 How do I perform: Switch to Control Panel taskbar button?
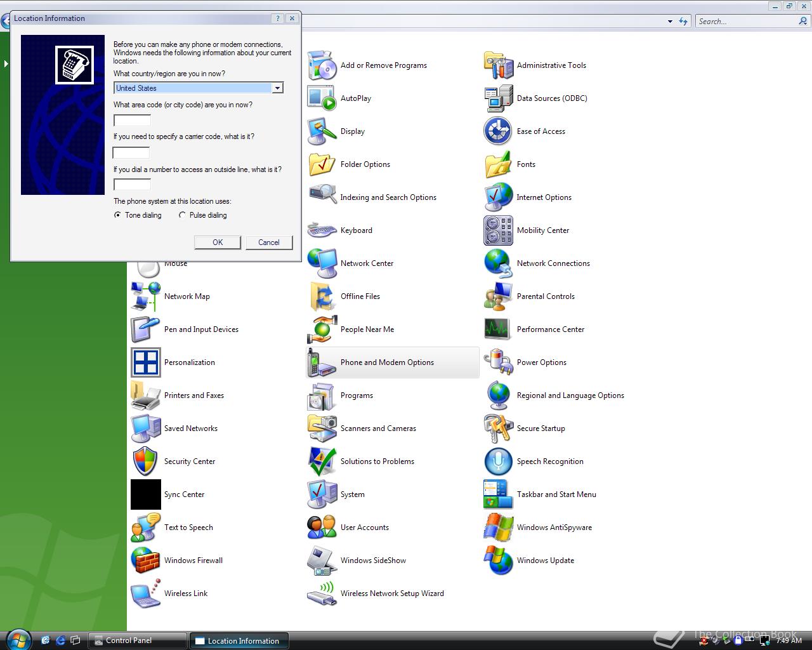138,640
